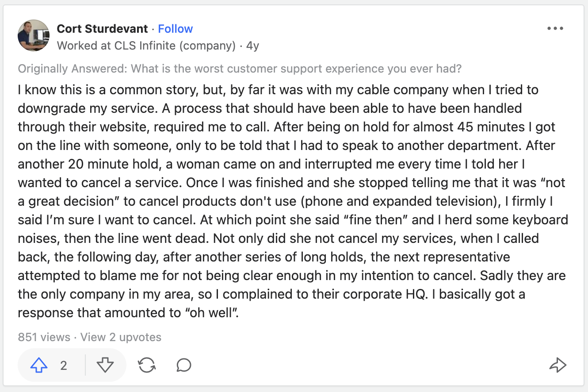This screenshot has height=392, width=588.
Task: Click the blue upvote arrow next to count
Action: point(38,365)
